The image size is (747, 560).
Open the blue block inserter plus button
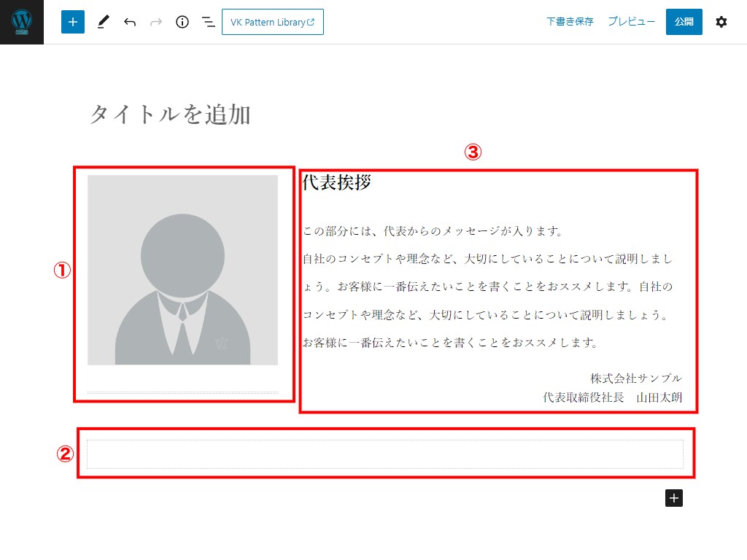click(x=73, y=22)
